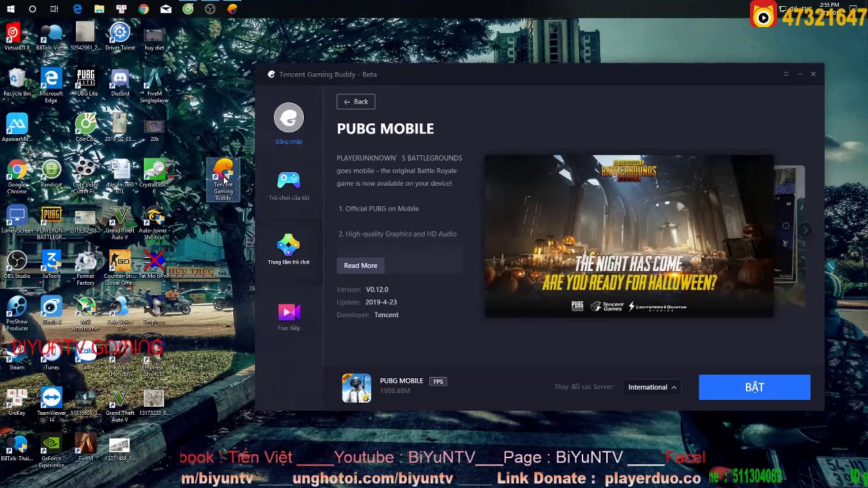This screenshot has height=488, width=868.
Task: Select the Driver Talent desktop icon
Action: coord(120,37)
